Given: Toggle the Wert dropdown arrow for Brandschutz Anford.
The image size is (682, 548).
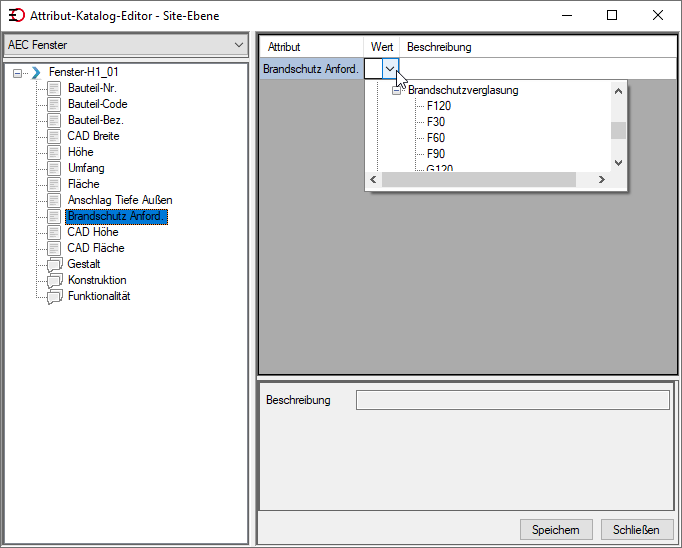Looking at the screenshot, I should (390, 69).
